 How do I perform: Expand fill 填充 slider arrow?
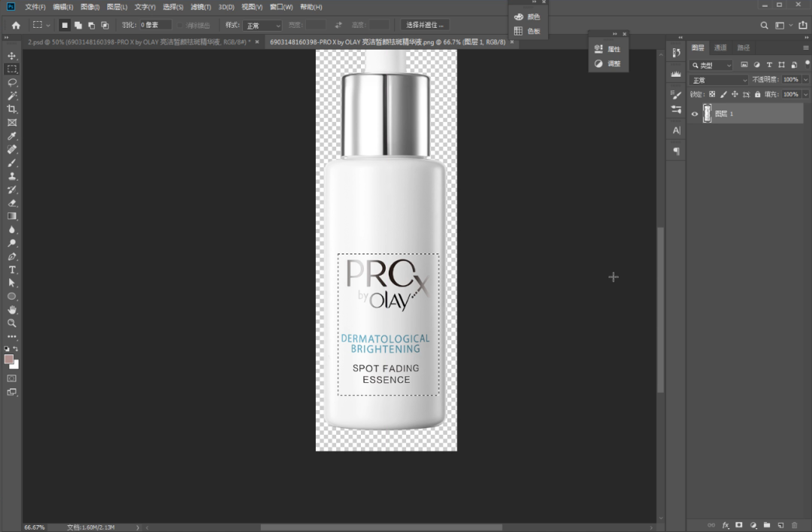(805, 94)
